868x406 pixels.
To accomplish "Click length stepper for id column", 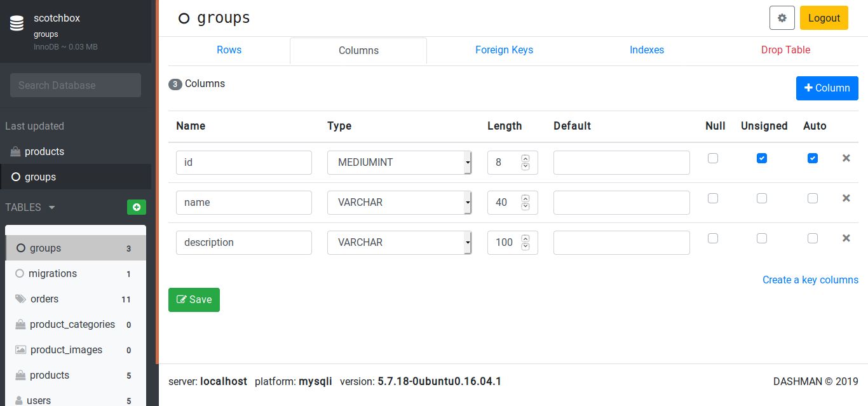I will coord(525,163).
